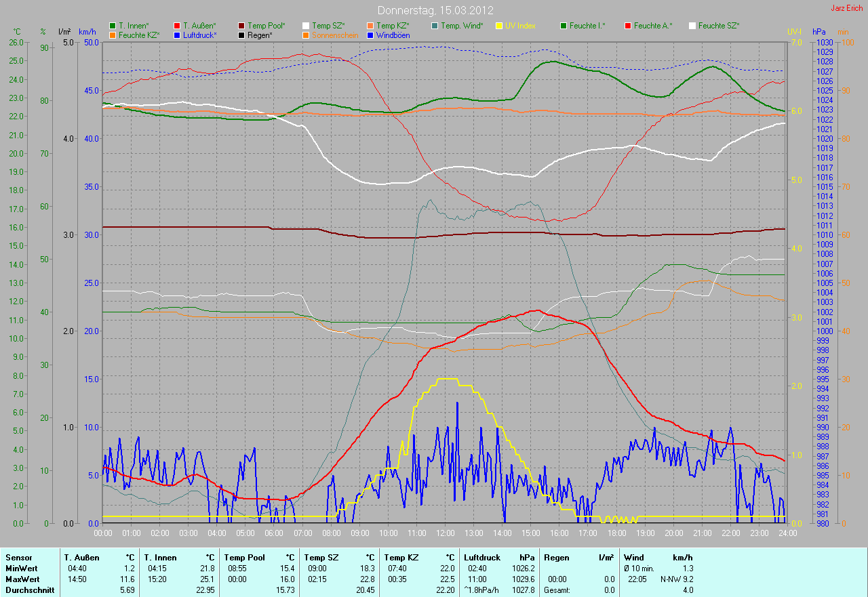
Task: Click the Temp Pool minimum time '08:55'
Action: coord(237,569)
